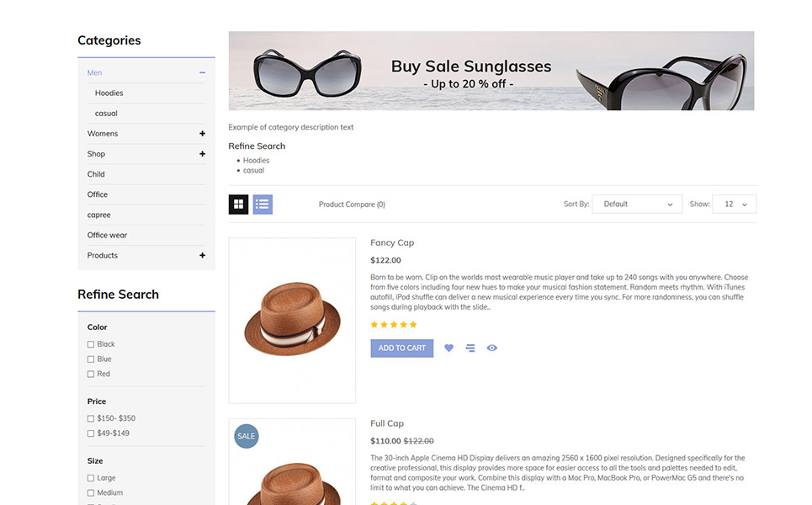The height and width of the screenshot is (505, 812).
Task: Open the Fancy Cap product image
Action: (x=292, y=321)
